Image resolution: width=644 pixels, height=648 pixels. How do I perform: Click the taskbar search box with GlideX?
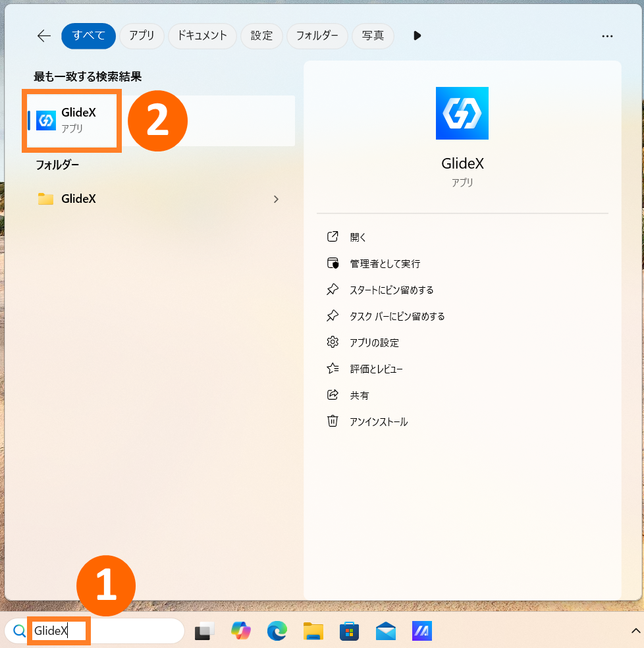(x=99, y=631)
